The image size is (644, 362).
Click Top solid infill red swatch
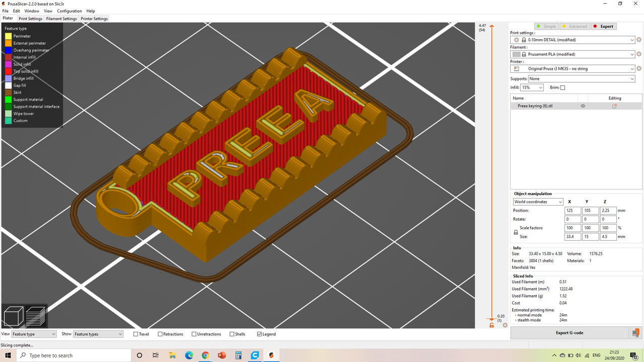(9, 71)
